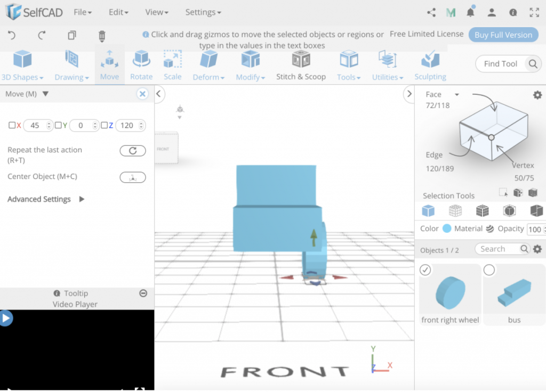Click the blue Color swatch
546x392 pixels.
[x=446, y=228]
